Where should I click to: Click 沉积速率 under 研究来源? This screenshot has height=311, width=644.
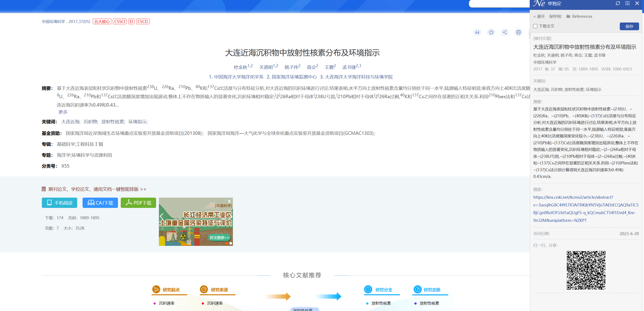tap(215, 303)
